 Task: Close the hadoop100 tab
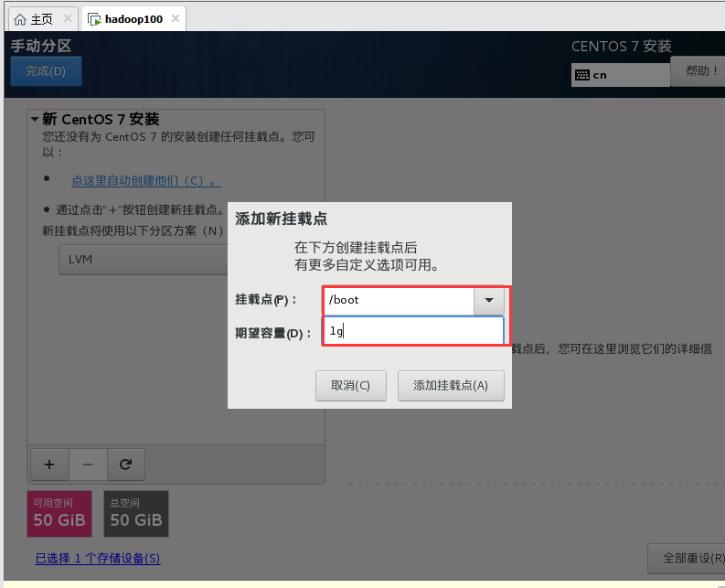(176, 18)
